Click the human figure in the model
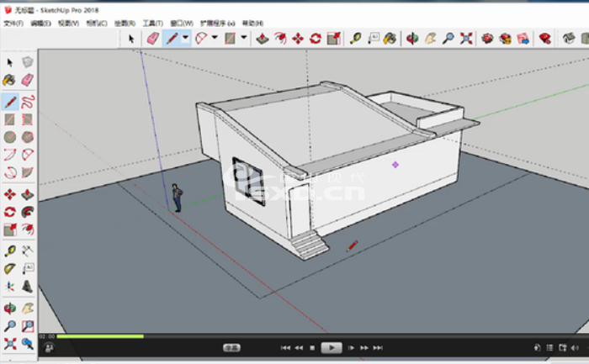 [177, 198]
